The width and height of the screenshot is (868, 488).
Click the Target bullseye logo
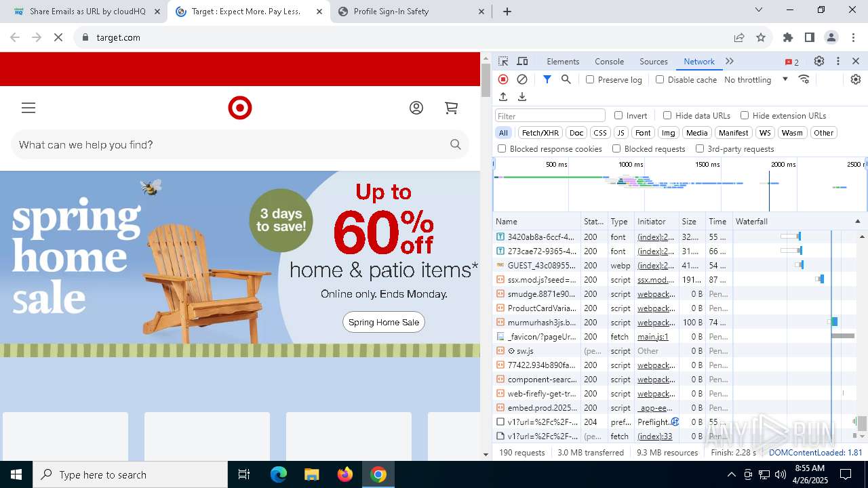(240, 108)
